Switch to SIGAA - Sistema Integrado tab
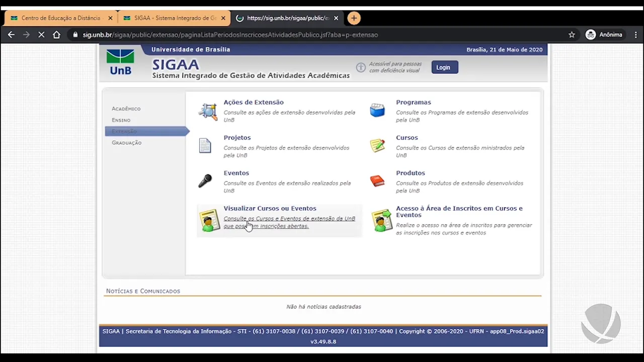The image size is (644, 362). 174,18
